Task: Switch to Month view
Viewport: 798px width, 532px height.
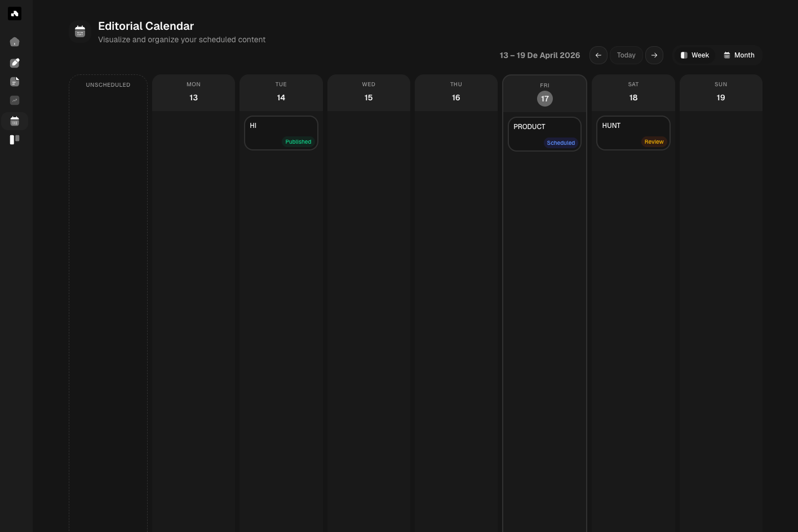Action: (739, 55)
